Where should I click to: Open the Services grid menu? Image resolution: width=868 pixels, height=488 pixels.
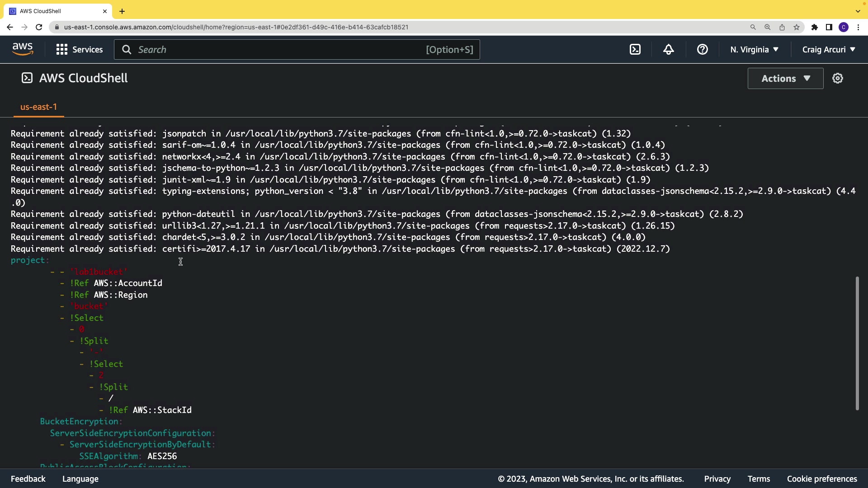tap(80, 50)
